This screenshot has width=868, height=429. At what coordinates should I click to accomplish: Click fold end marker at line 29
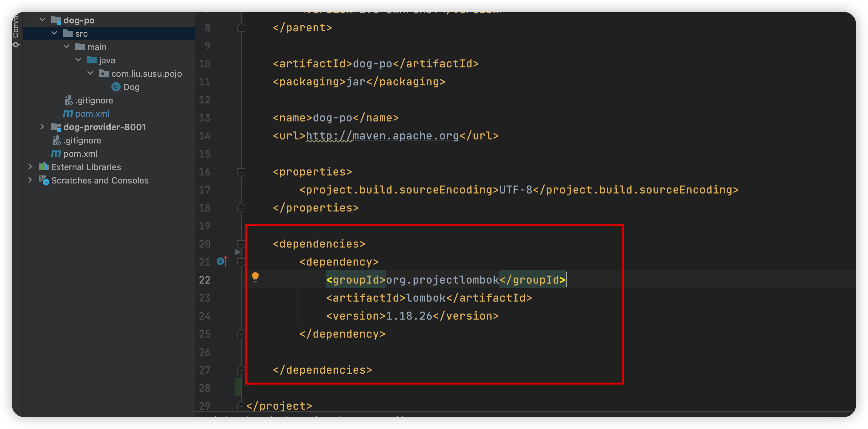tap(241, 406)
